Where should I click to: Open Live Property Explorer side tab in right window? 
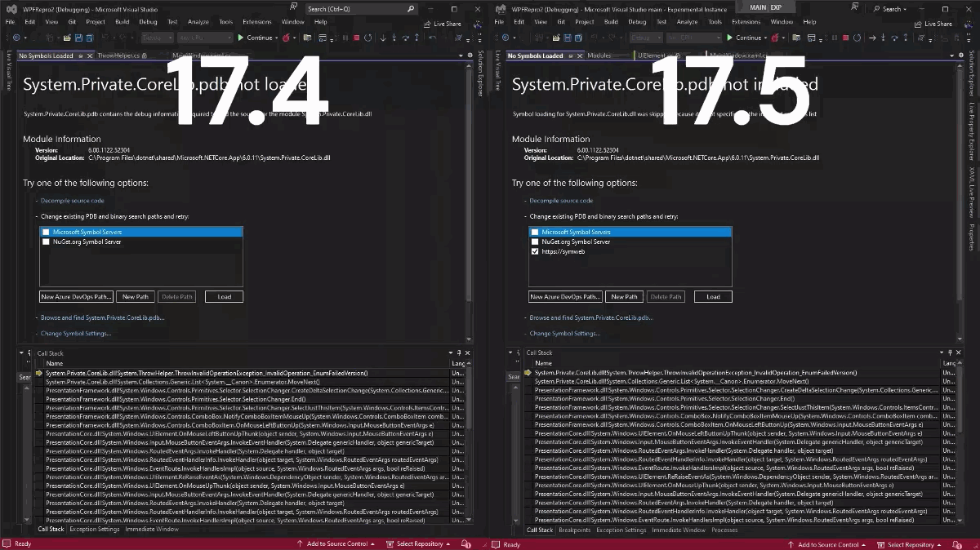[972, 131]
